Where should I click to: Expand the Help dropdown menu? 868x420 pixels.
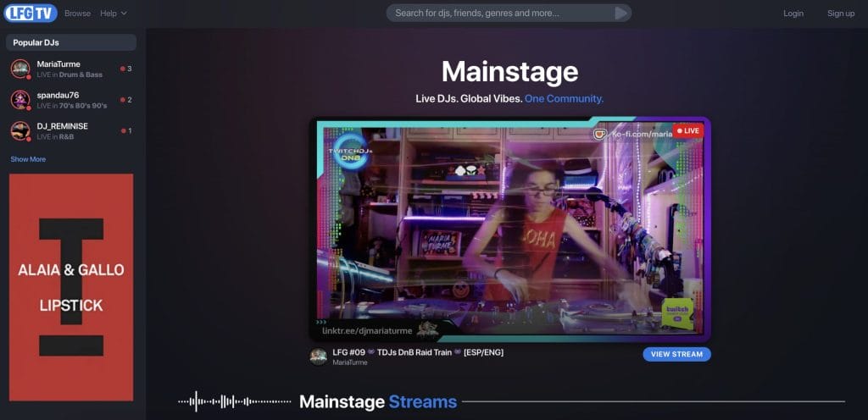pos(114,14)
